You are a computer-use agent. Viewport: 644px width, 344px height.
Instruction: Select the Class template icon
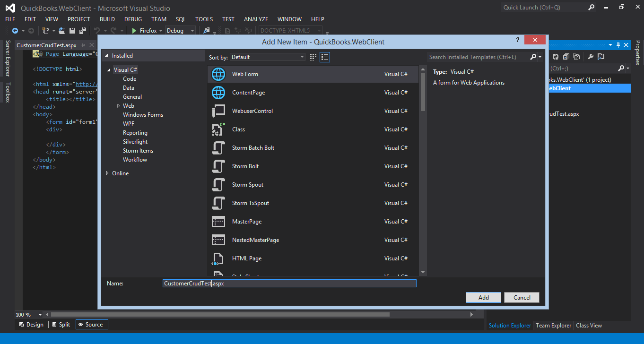pyautogui.click(x=218, y=129)
